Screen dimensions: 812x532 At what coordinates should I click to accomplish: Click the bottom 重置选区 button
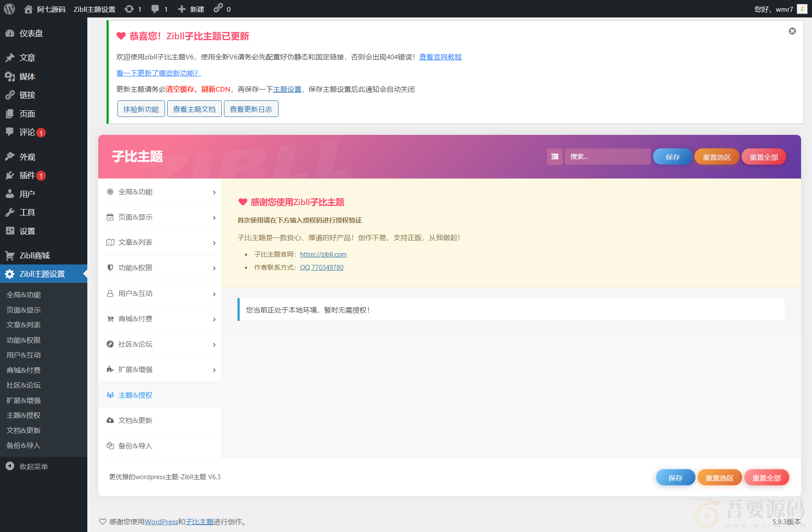719,477
